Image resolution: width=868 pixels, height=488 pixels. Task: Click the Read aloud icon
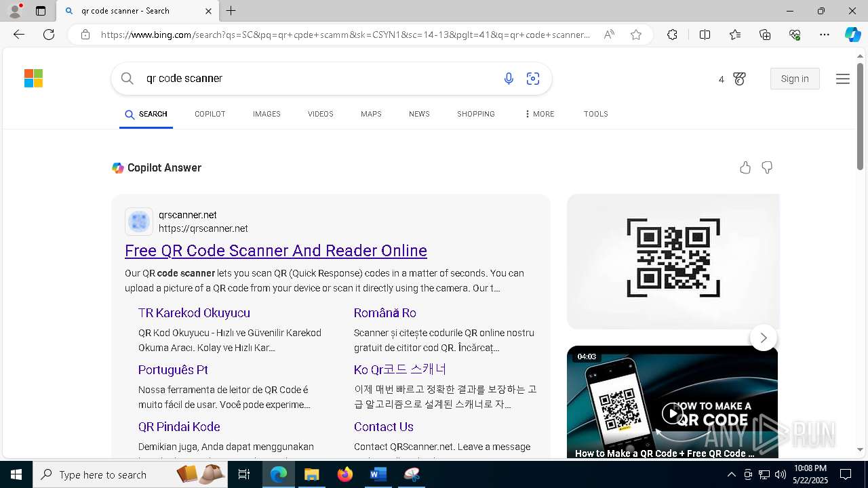(609, 35)
